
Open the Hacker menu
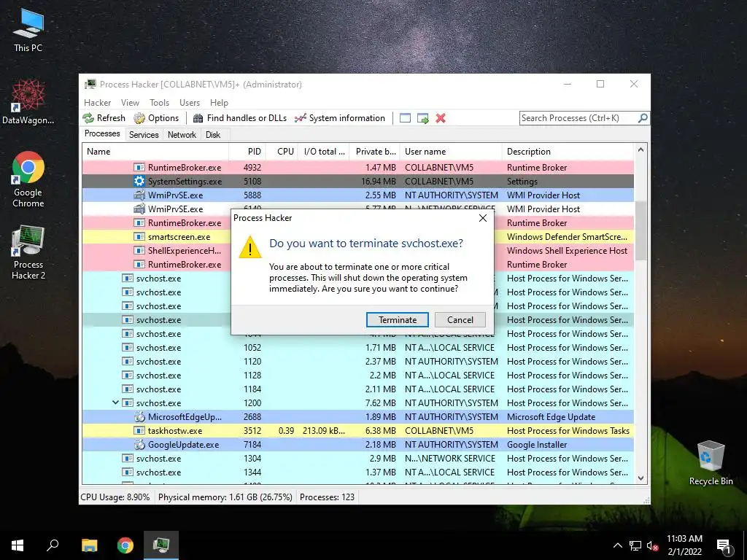[97, 102]
